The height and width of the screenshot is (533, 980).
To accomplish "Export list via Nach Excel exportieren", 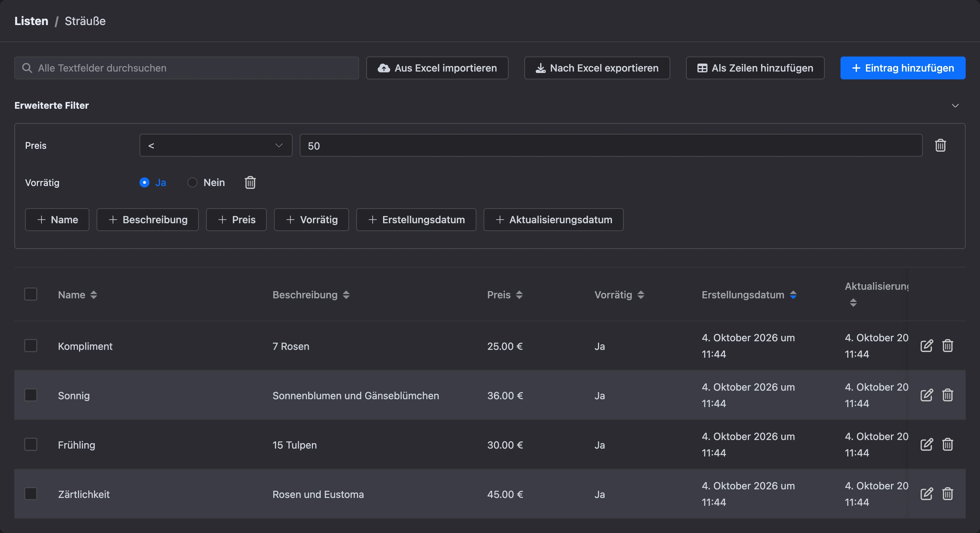I will tap(597, 68).
